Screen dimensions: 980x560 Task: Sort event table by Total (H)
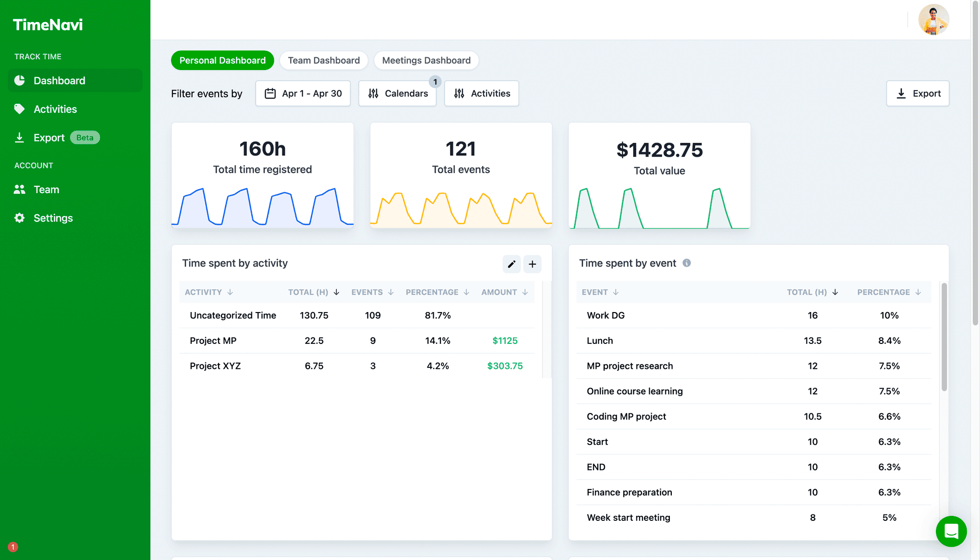pos(812,292)
